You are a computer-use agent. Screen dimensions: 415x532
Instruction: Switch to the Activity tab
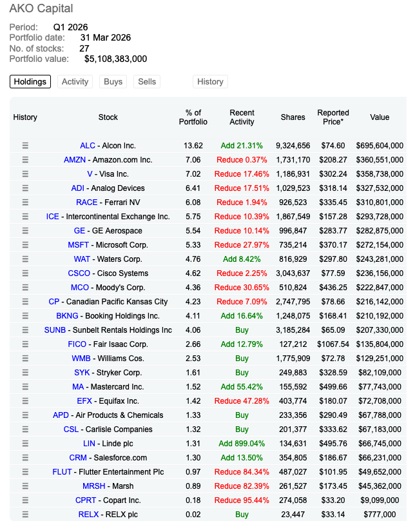point(75,82)
